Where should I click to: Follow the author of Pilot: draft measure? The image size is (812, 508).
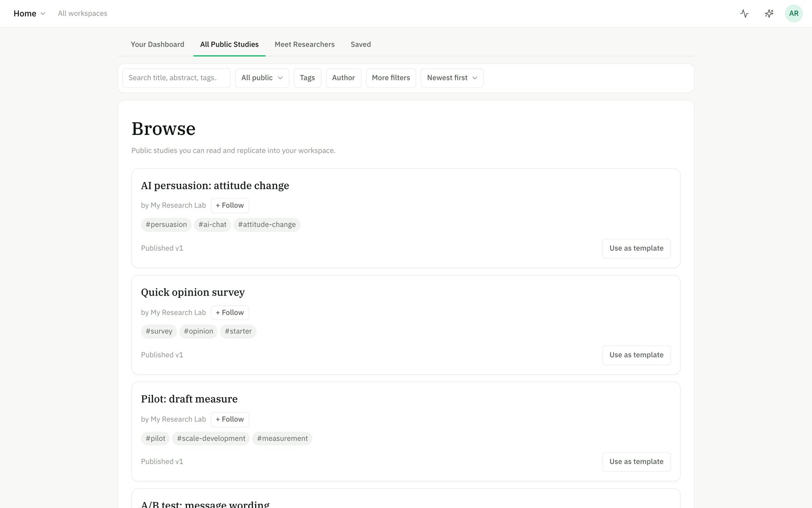pyautogui.click(x=230, y=419)
